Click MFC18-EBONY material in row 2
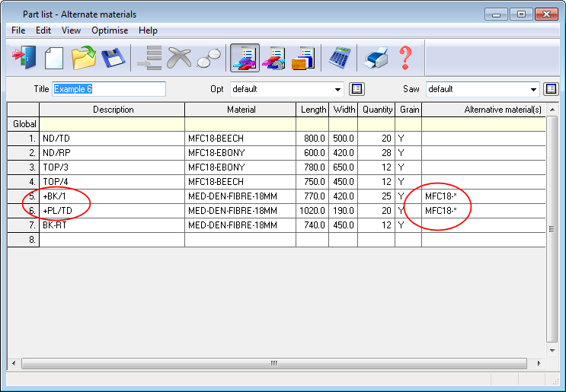The image size is (566, 392). click(x=241, y=153)
